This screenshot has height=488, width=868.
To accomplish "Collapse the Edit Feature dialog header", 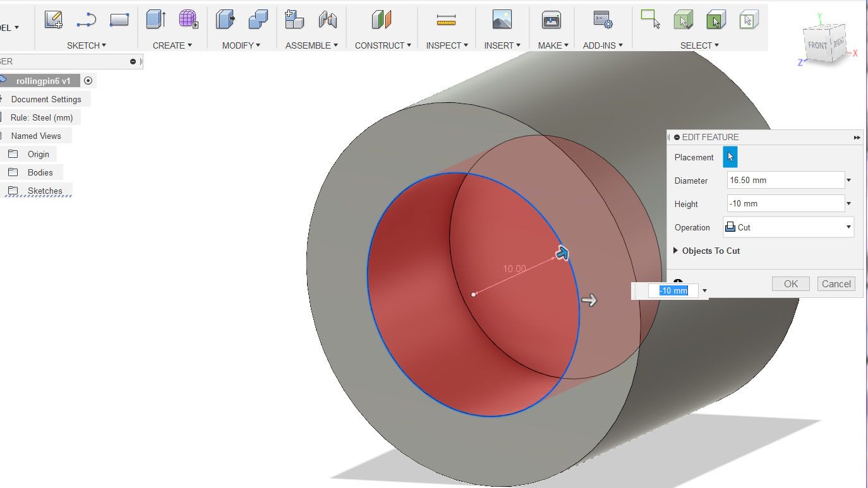I will tap(677, 137).
